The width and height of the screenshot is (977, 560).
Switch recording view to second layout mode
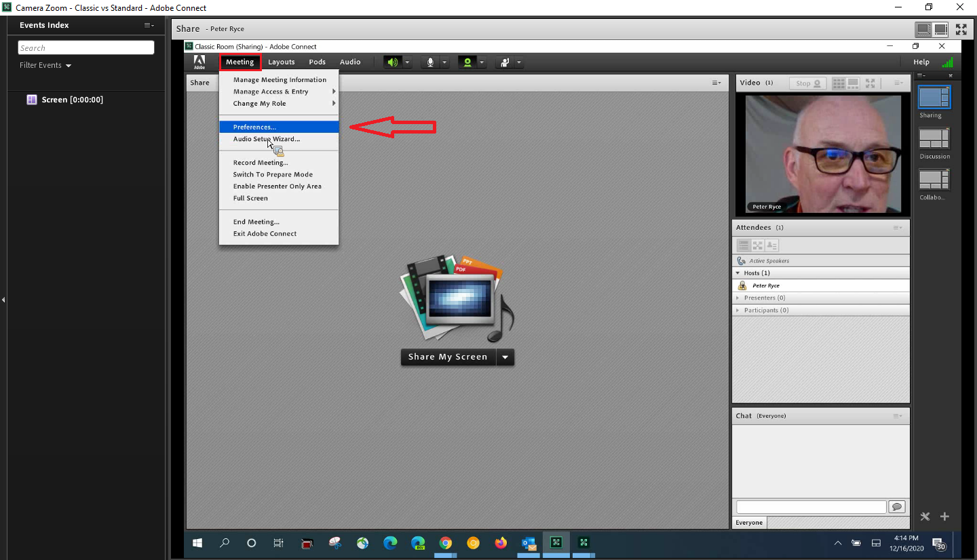[940, 29]
